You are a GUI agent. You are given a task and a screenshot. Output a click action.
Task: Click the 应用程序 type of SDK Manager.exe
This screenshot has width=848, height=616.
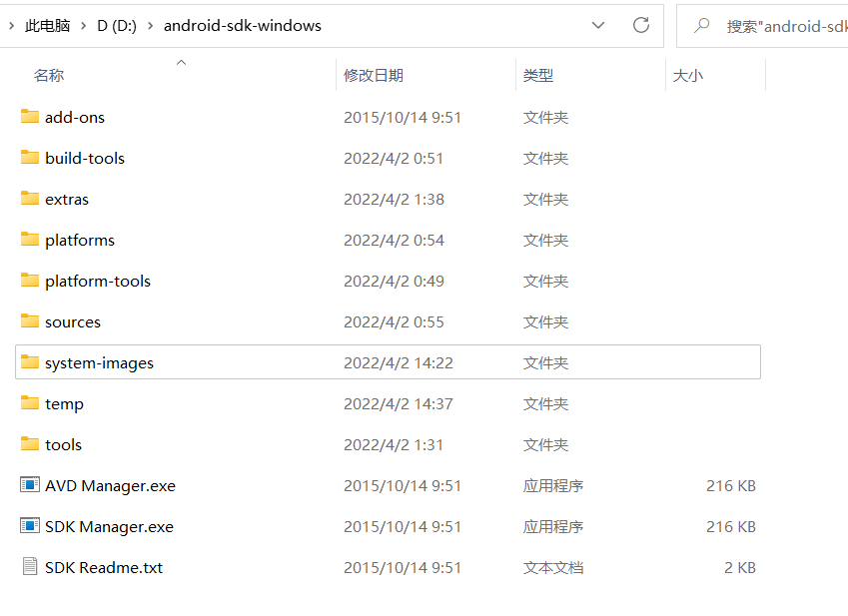(553, 527)
